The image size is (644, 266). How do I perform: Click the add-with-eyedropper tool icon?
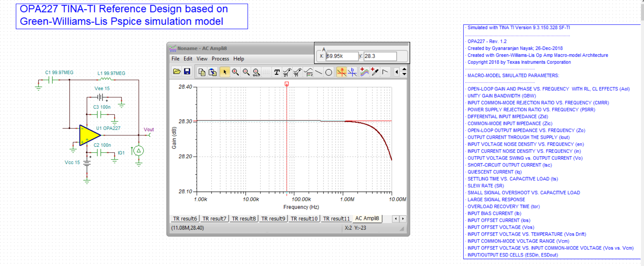[x=375, y=72]
